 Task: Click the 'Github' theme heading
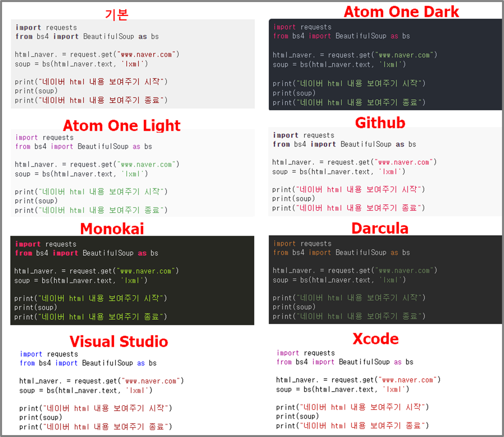click(x=380, y=123)
